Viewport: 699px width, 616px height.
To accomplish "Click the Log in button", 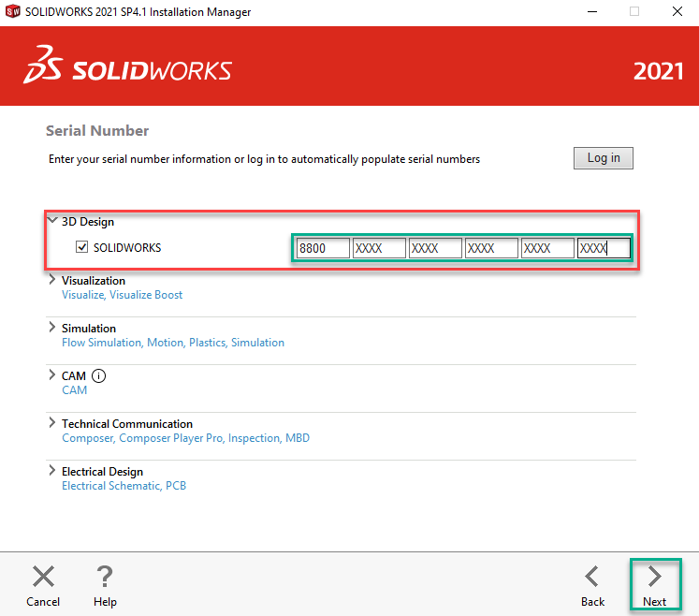I will pos(604,158).
